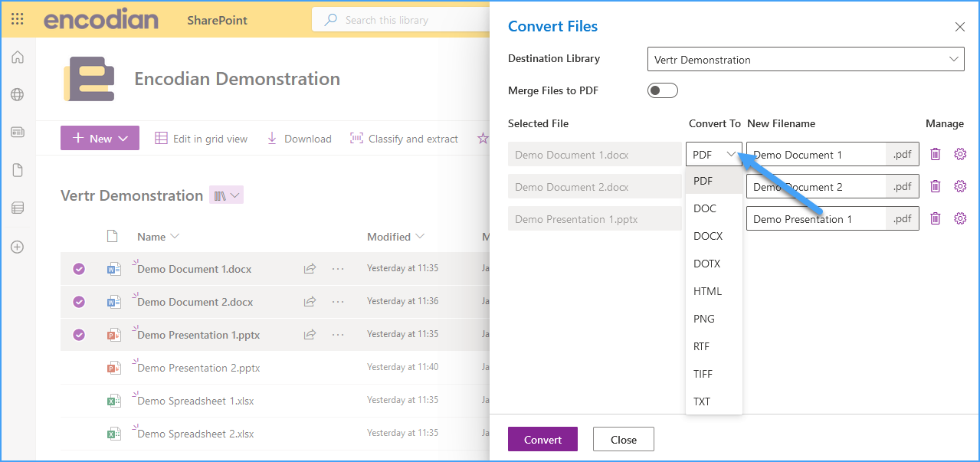Open Demo Presentation 2.pptx file
The height and width of the screenshot is (462, 980).
[198, 368]
